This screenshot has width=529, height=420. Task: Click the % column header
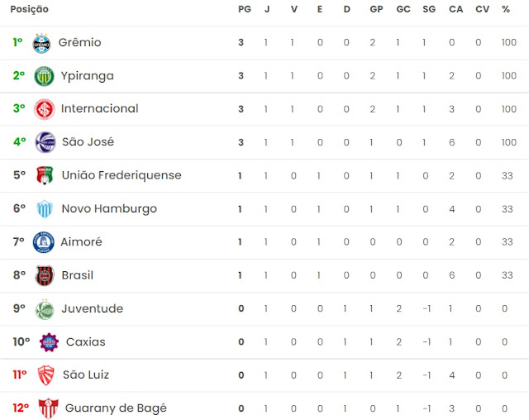point(505,9)
